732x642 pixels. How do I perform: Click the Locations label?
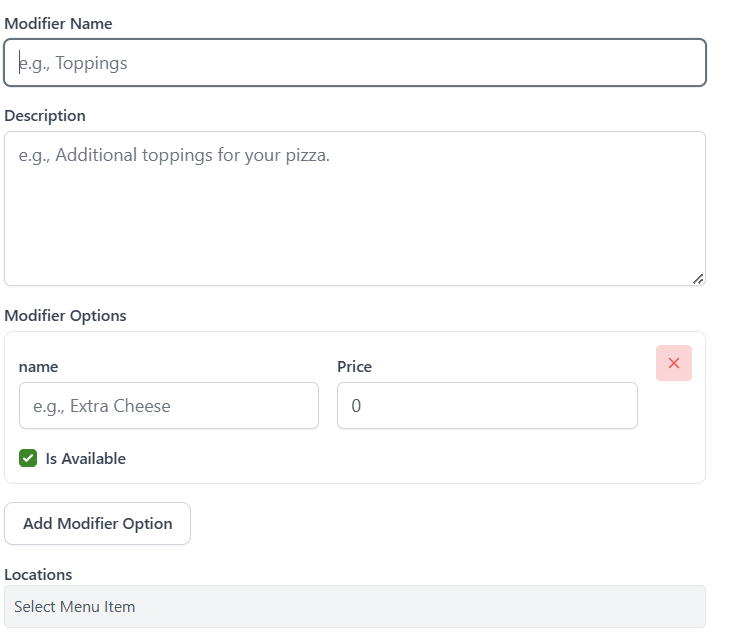[x=38, y=575]
